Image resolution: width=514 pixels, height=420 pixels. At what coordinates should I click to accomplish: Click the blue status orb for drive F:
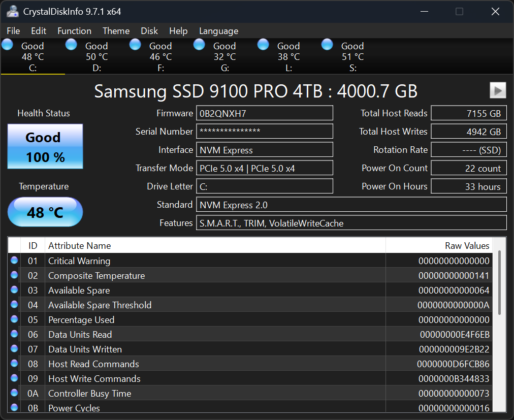coord(135,45)
